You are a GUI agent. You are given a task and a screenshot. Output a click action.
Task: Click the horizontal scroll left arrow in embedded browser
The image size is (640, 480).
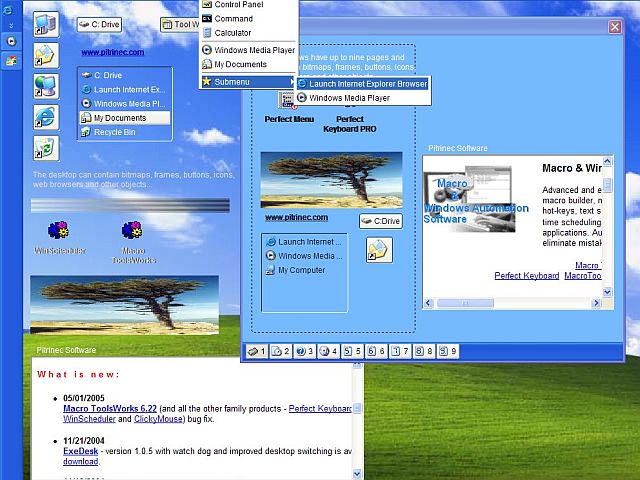429,303
